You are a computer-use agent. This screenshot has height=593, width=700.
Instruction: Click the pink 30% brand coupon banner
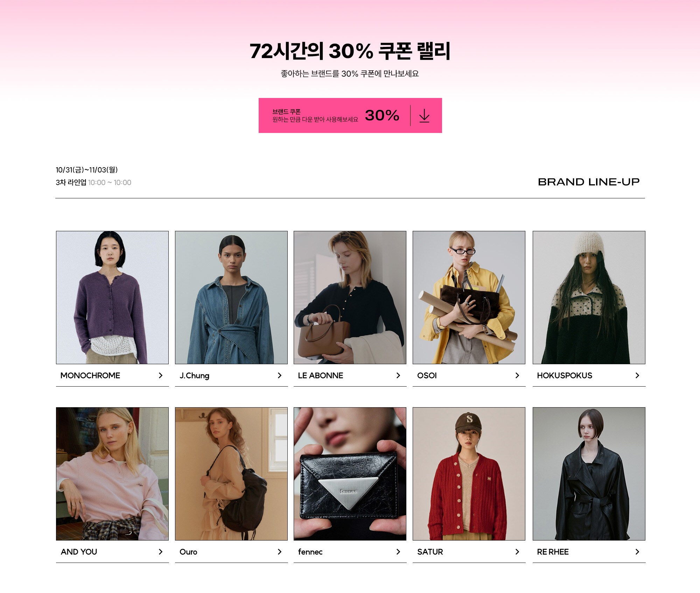350,115
